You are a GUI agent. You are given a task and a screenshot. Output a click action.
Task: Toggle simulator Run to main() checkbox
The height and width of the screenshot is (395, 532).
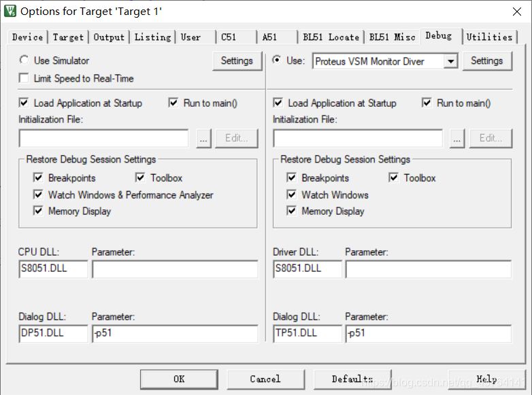[x=173, y=103]
